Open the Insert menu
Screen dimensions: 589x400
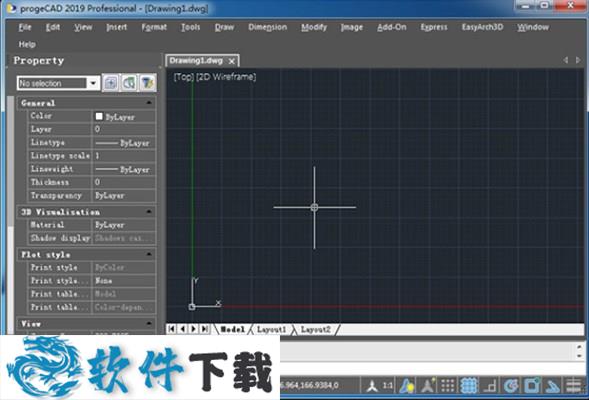[116, 27]
